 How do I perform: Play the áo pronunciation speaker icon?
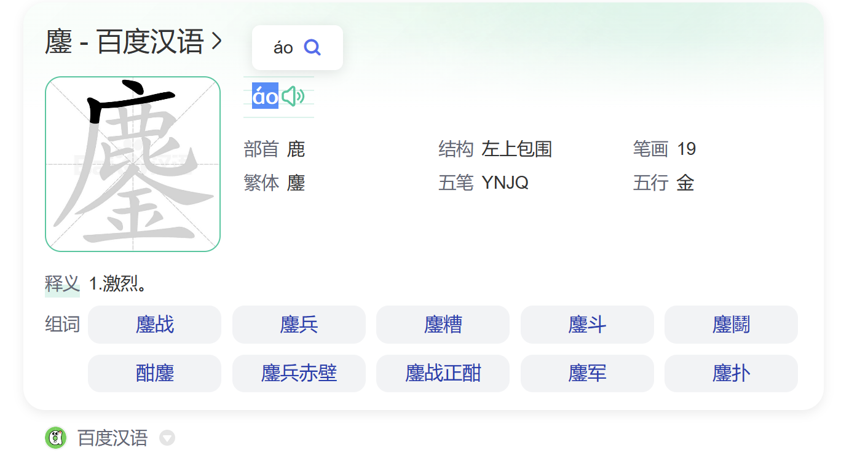(x=294, y=97)
